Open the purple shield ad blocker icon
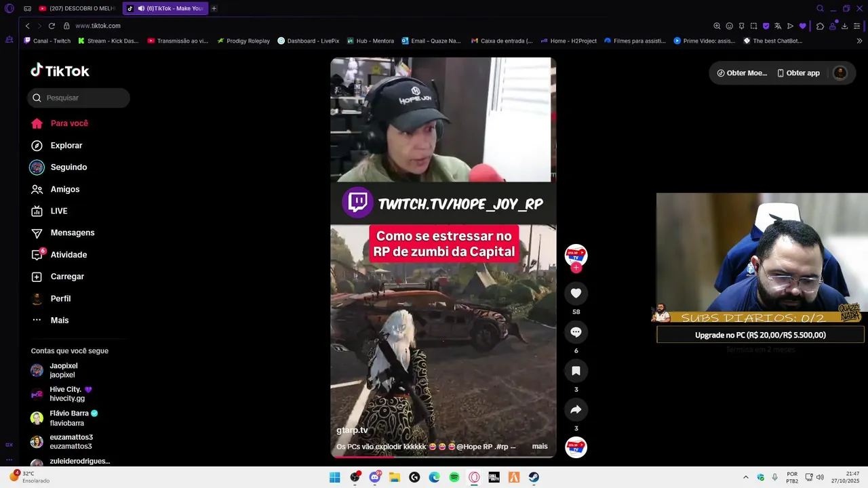The width and height of the screenshot is (868, 488). click(x=766, y=26)
